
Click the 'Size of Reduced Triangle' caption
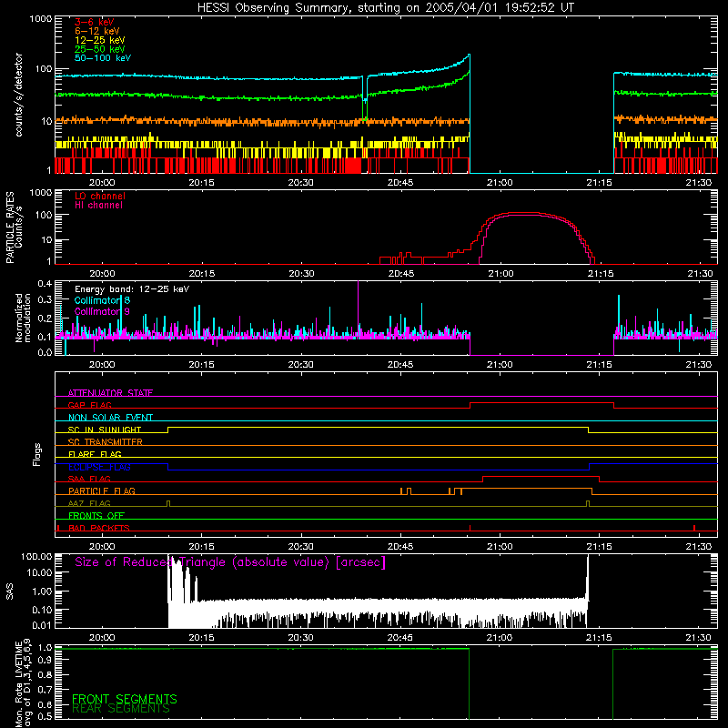pyautogui.click(x=230, y=562)
